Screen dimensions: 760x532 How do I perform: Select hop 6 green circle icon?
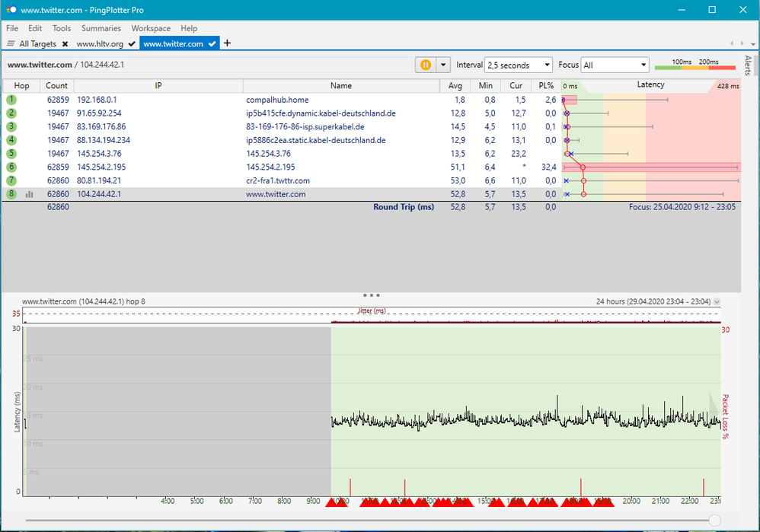[x=11, y=167]
